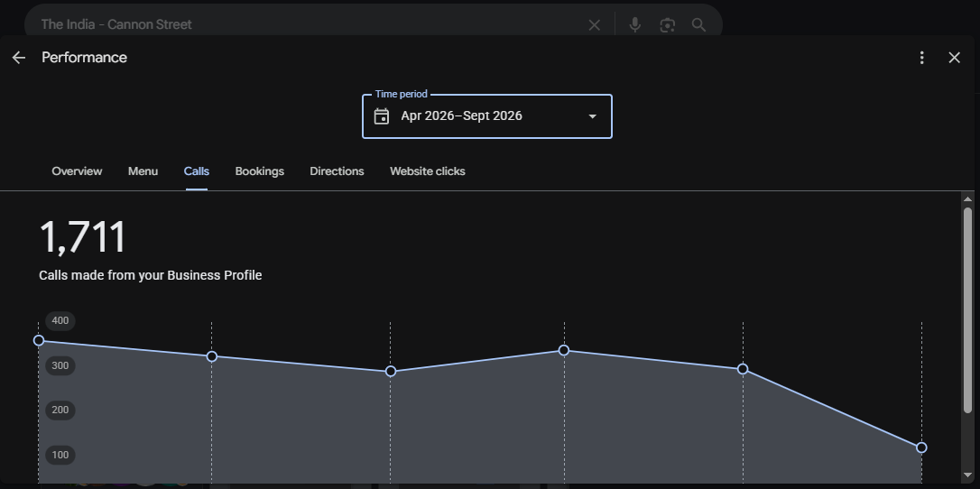This screenshot has height=489, width=980.
Task: Expand the Time period dropdown arrow
Action: (593, 116)
